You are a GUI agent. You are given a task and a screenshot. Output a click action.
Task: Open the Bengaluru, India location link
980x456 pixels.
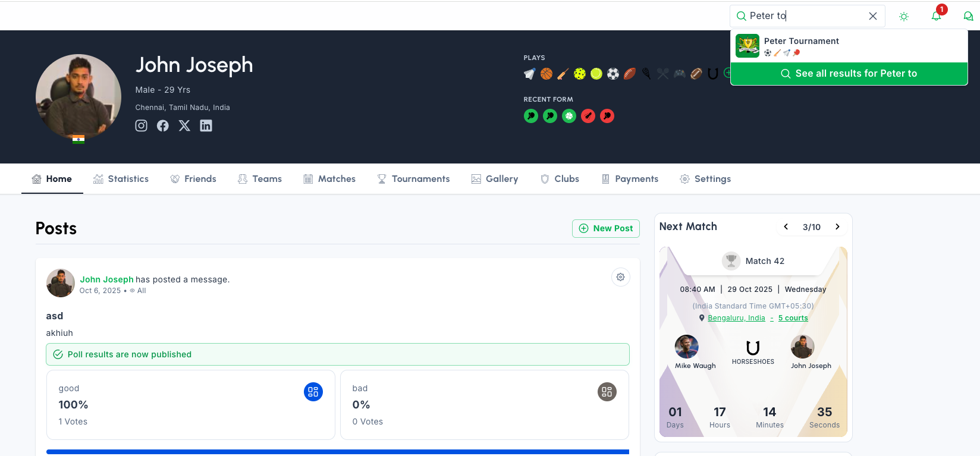coord(736,318)
